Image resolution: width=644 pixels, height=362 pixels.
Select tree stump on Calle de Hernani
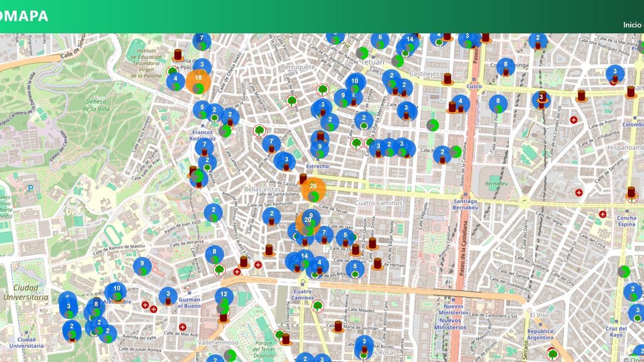(x=377, y=264)
